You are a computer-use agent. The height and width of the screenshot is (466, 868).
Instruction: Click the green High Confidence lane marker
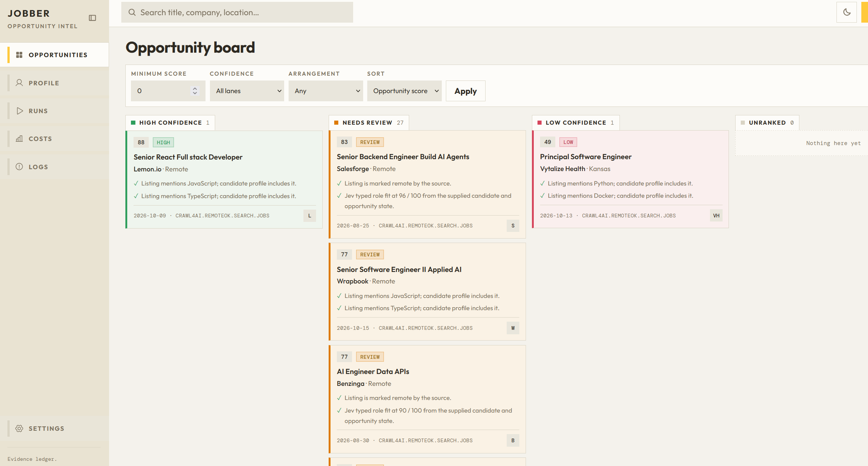[133, 123]
